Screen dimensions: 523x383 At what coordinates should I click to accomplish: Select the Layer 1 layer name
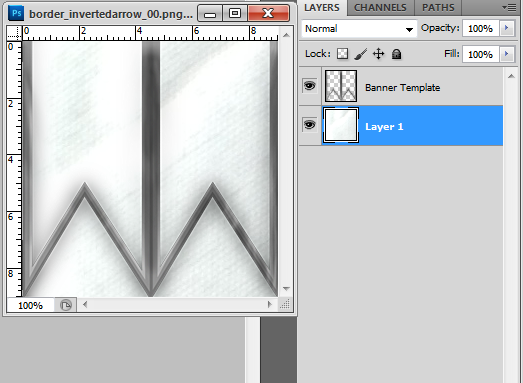[384, 126]
